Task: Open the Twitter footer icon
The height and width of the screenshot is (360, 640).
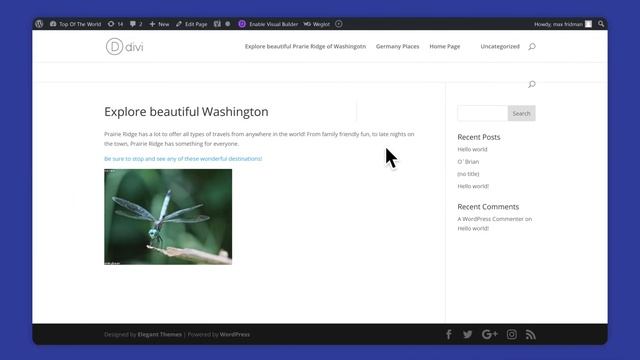Action: [468, 335]
